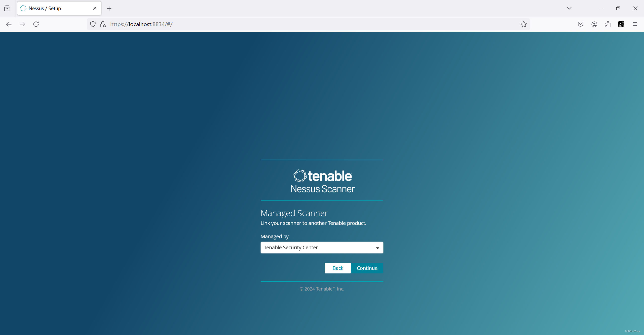Click the browser back arrow
Viewport: 644px width, 335px height.
pos(9,24)
